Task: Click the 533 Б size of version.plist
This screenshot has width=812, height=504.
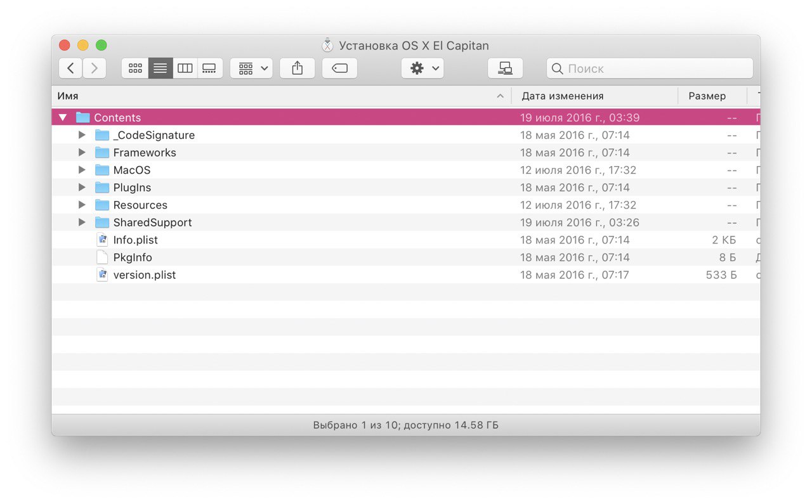Action: tap(721, 275)
